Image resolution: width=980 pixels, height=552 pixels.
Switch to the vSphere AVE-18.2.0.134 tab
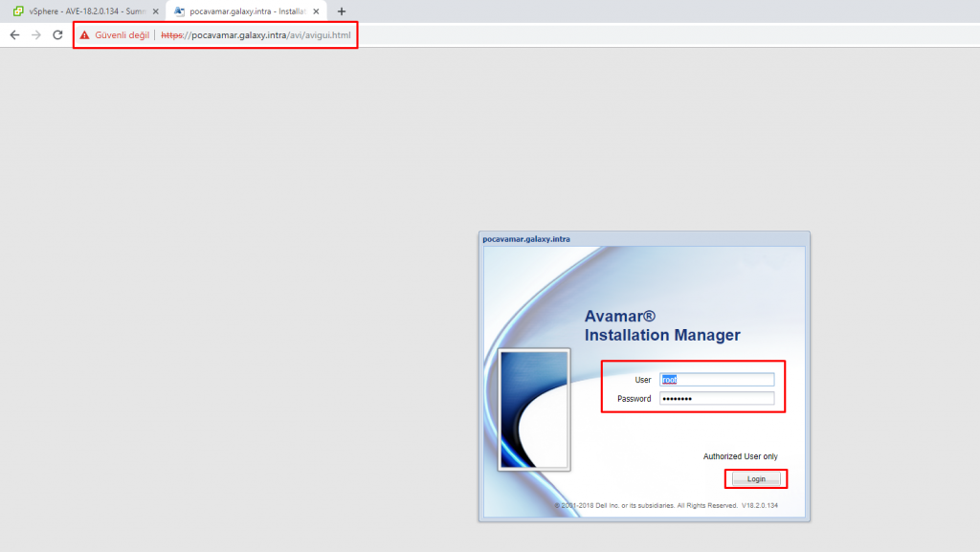(x=85, y=11)
